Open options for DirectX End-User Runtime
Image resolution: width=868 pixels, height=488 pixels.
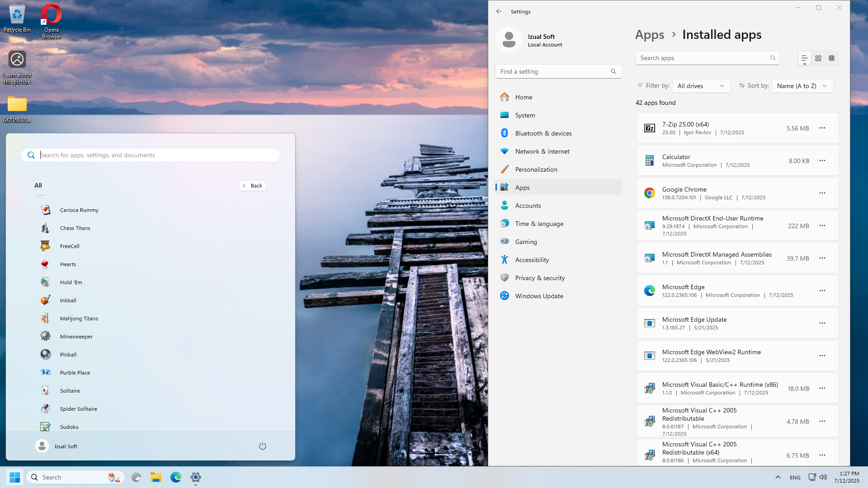(822, 226)
